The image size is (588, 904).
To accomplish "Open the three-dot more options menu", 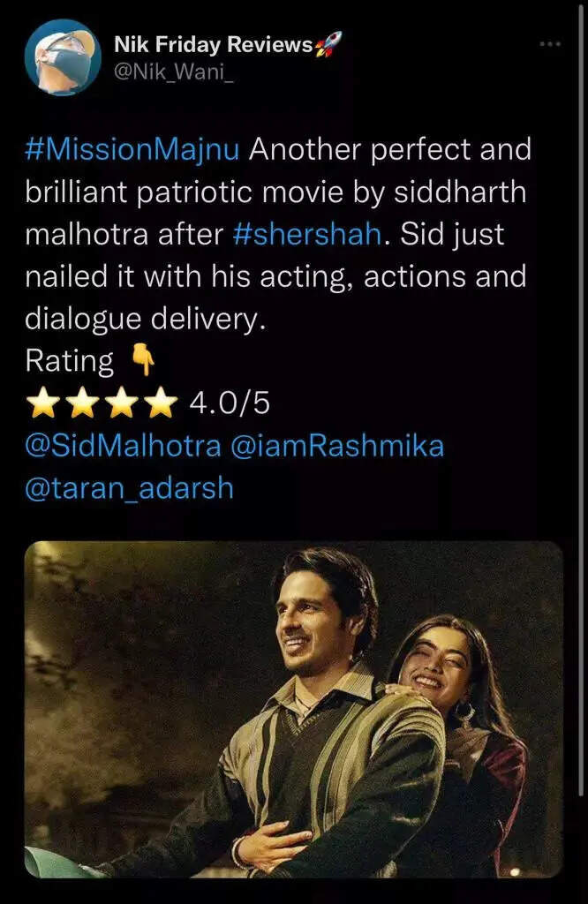I will (x=550, y=44).
